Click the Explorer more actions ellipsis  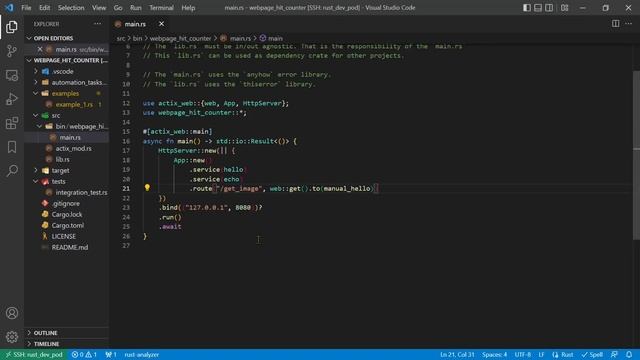(x=97, y=24)
